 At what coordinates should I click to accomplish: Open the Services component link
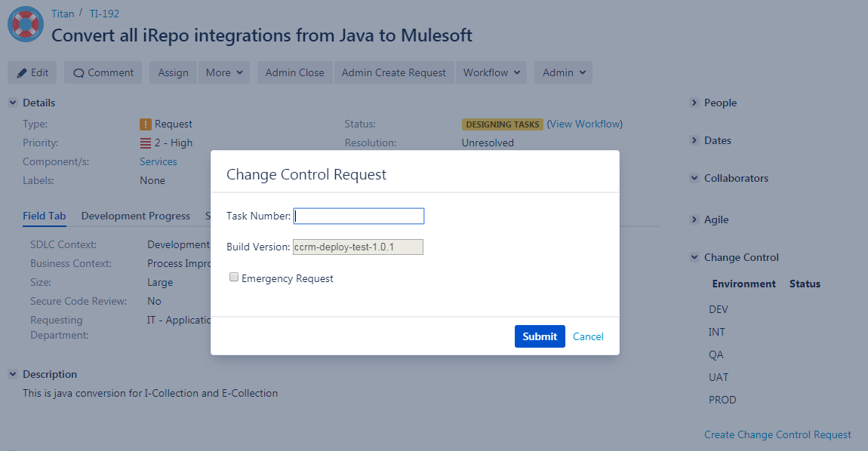point(159,161)
